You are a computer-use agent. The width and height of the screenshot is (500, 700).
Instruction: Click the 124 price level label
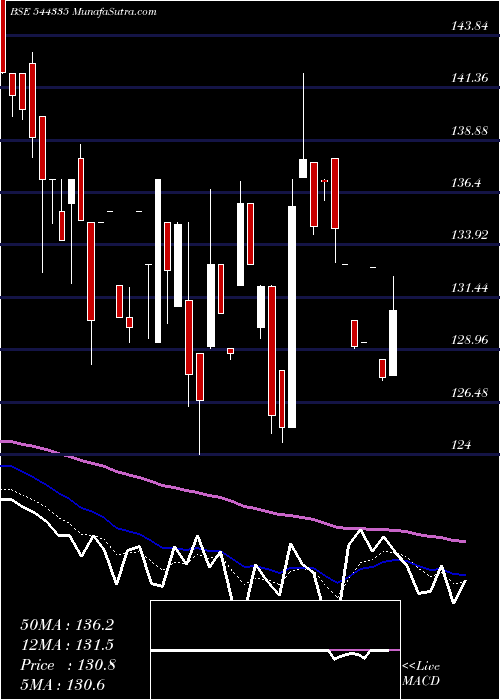[461, 445]
